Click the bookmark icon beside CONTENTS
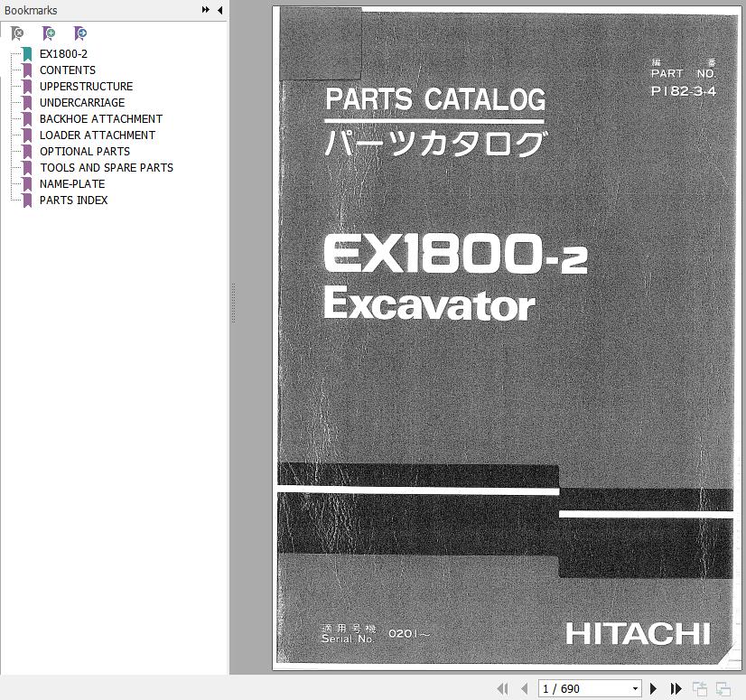Image resolution: width=746 pixels, height=700 pixels. 27,70
